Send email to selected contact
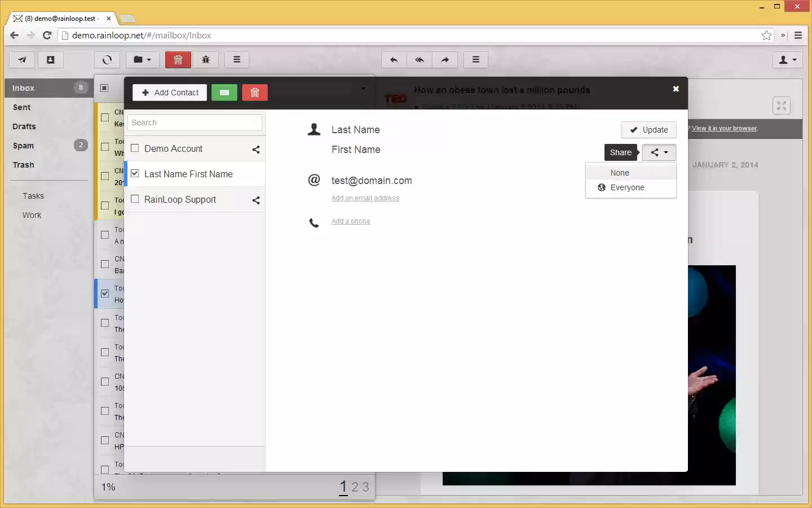812x508 pixels. click(224, 93)
